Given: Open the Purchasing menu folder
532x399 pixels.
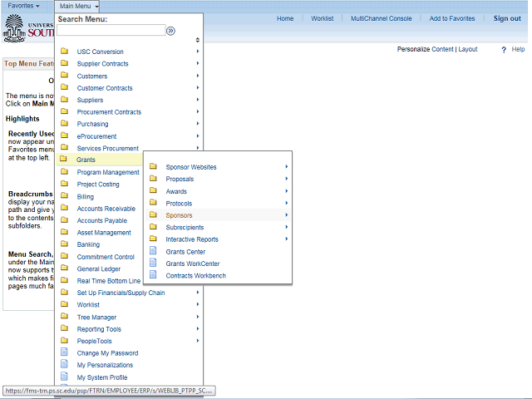Looking at the screenshot, I should tap(92, 124).
